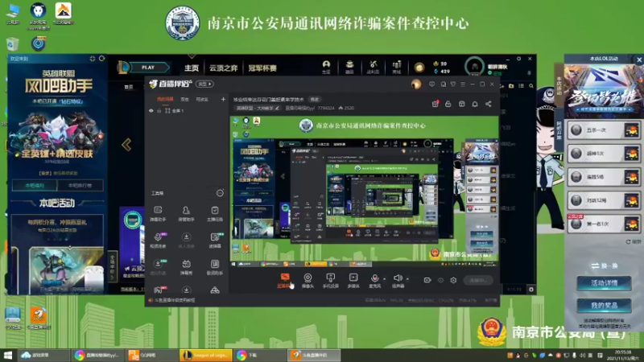Open the Windows Start button
The width and height of the screenshot is (644, 362).
(7, 355)
